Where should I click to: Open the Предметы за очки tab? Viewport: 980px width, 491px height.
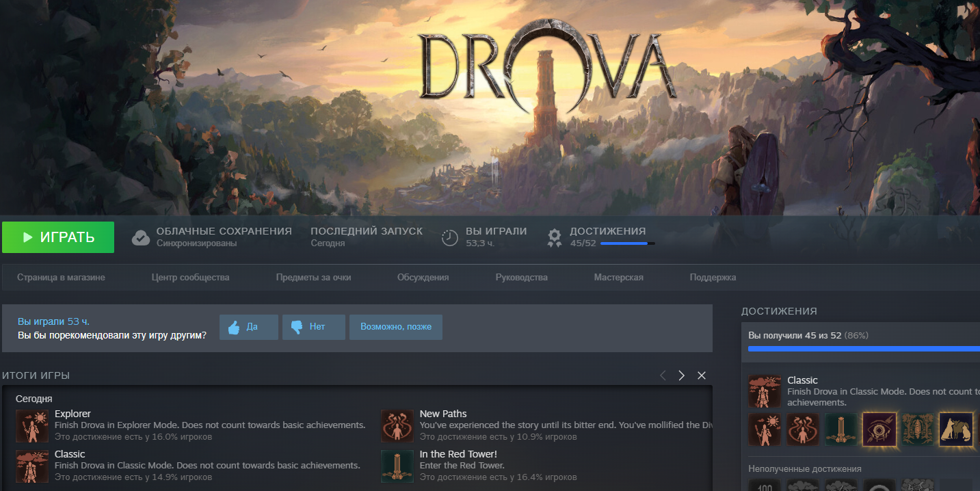[x=313, y=278]
